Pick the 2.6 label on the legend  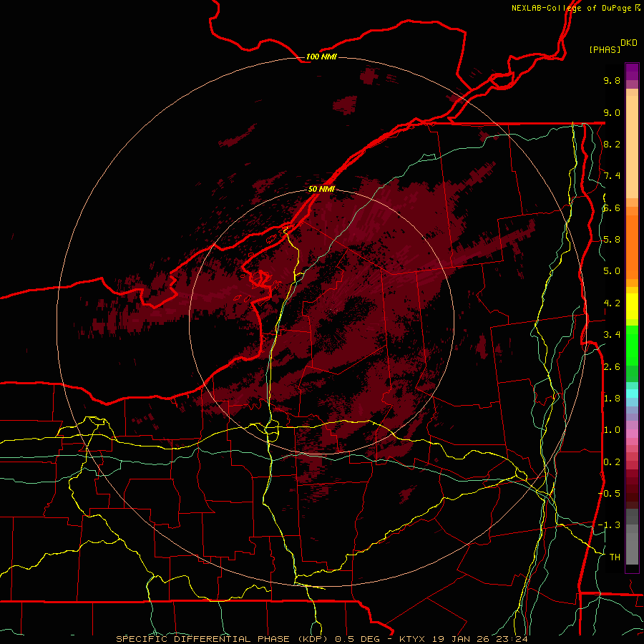pyautogui.click(x=612, y=367)
